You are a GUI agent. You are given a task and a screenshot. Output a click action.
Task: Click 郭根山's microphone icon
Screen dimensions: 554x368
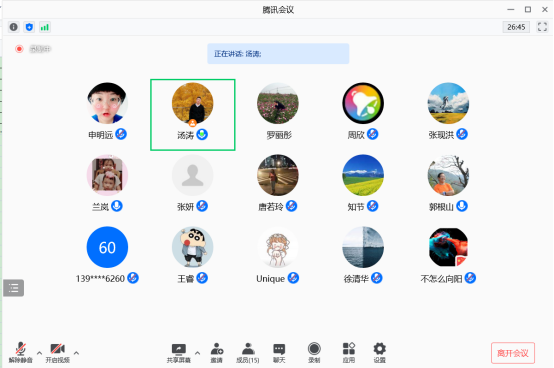point(462,206)
